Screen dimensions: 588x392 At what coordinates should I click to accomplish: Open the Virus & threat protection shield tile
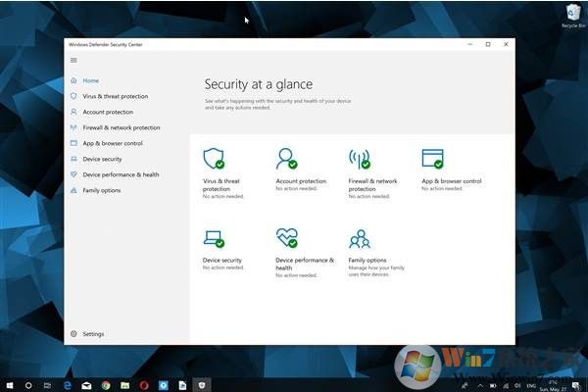pyautogui.click(x=214, y=160)
